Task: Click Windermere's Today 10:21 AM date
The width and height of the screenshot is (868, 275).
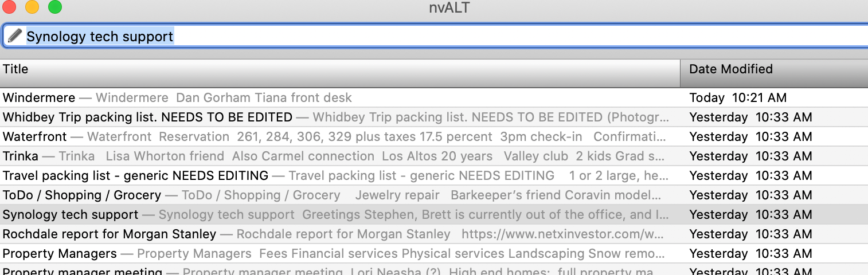Action: [738, 98]
